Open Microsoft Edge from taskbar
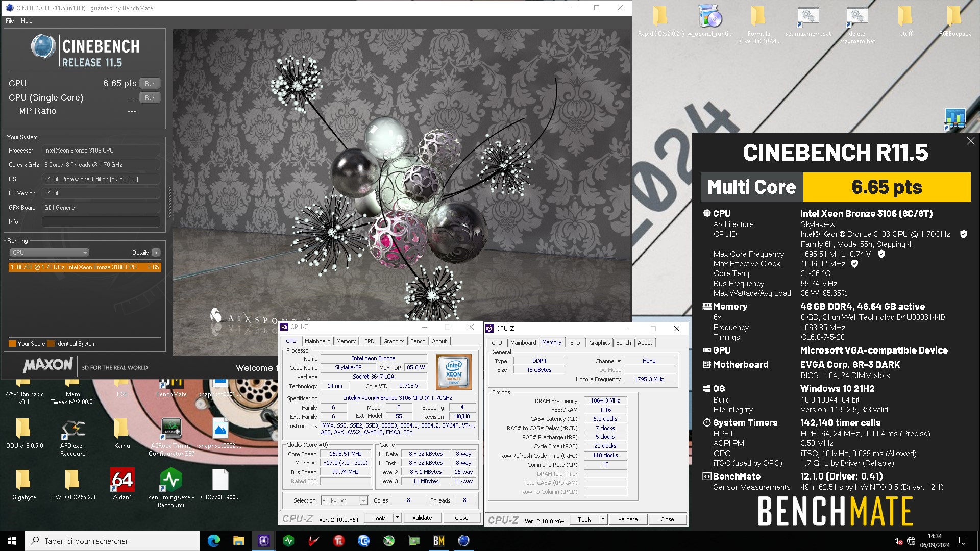Viewport: 980px width, 551px height. [x=214, y=541]
